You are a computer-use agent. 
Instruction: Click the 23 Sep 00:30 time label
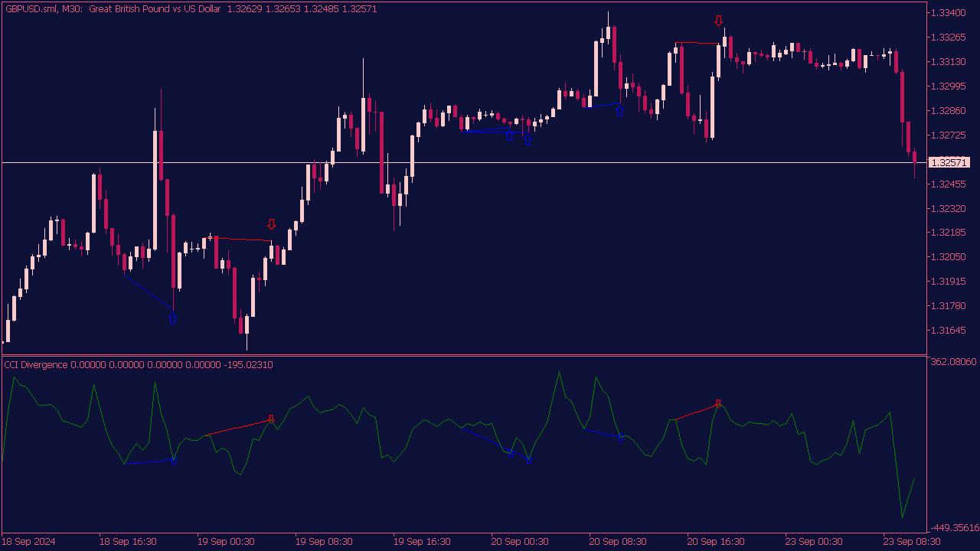click(814, 541)
